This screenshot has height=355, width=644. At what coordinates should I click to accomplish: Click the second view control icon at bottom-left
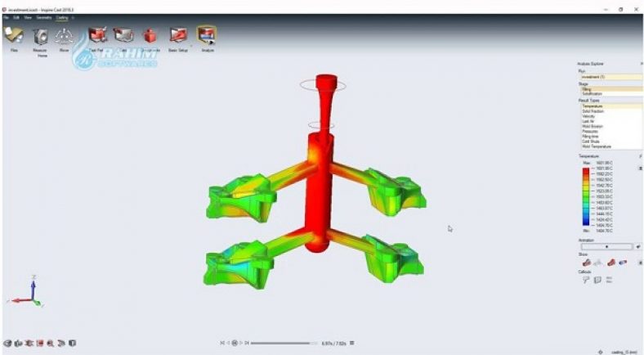19,343
